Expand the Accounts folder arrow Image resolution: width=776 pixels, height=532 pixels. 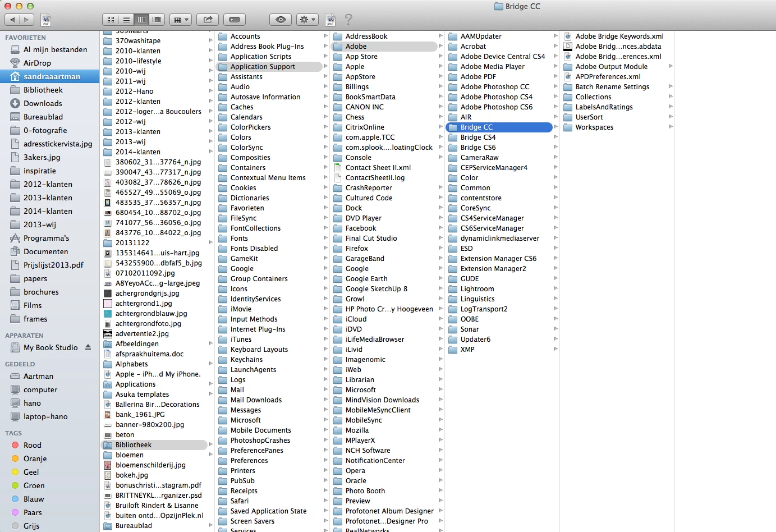point(326,36)
